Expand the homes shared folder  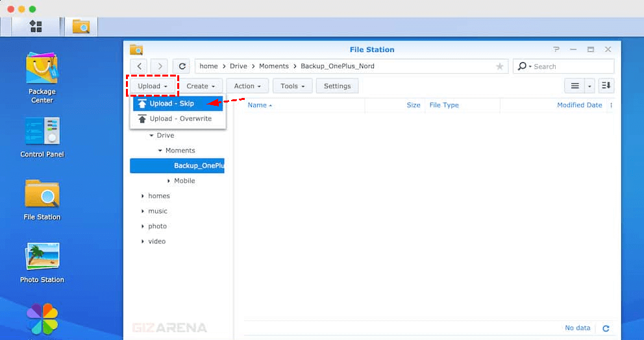[x=143, y=197]
